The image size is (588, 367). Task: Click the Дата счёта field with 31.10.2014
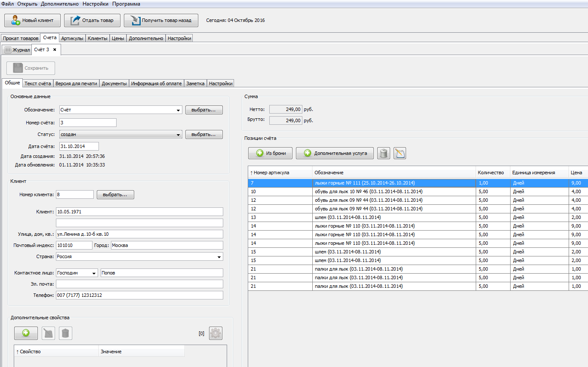[79, 146]
